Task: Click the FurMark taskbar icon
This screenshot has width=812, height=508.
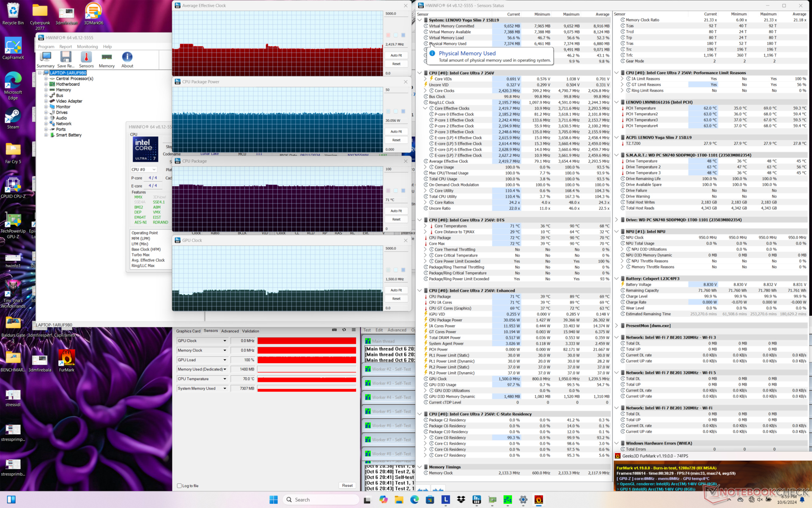Action: click(539, 500)
